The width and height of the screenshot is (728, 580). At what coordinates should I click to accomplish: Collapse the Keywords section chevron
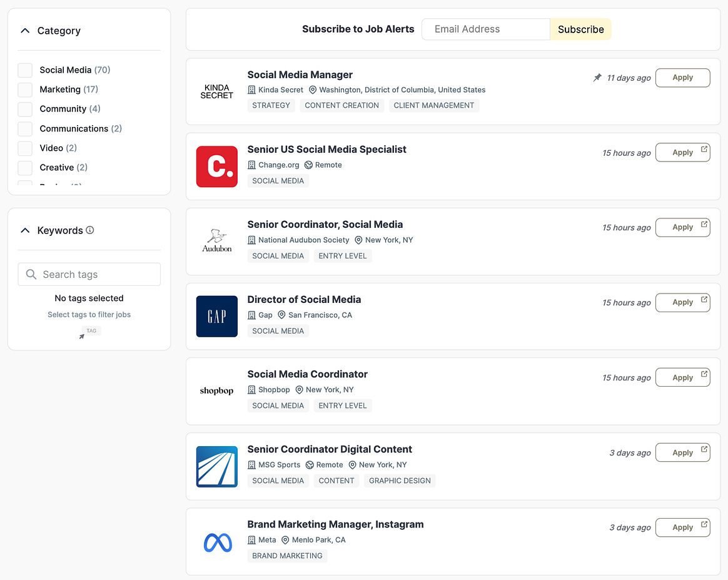click(x=25, y=230)
